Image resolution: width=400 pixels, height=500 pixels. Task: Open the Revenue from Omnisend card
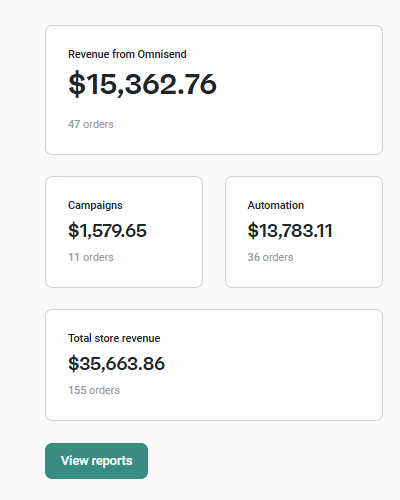click(214, 90)
